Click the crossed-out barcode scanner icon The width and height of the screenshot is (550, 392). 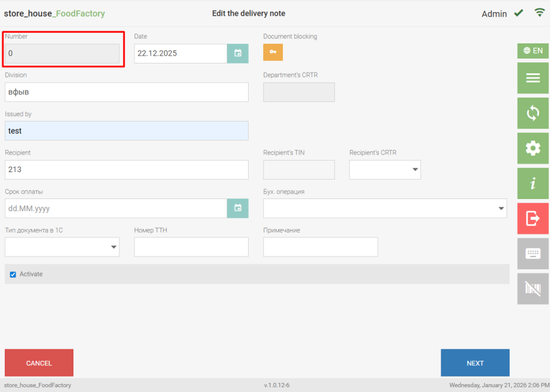[x=533, y=288]
